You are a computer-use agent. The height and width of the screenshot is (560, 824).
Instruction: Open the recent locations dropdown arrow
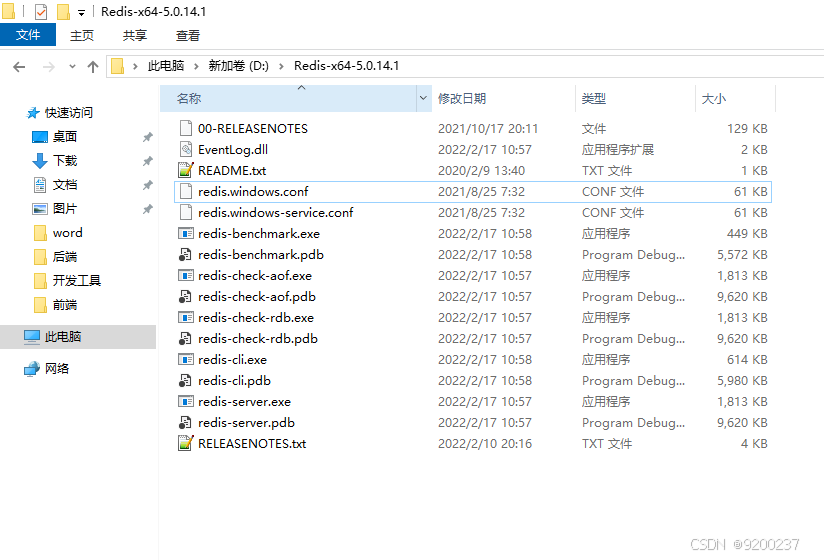coord(73,67)
